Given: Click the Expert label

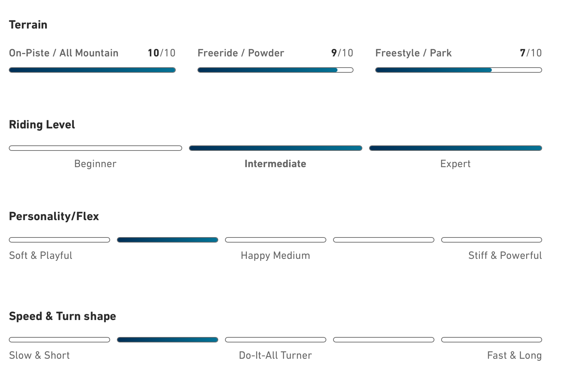Looking at the screenshot, I should pos(455,164).
